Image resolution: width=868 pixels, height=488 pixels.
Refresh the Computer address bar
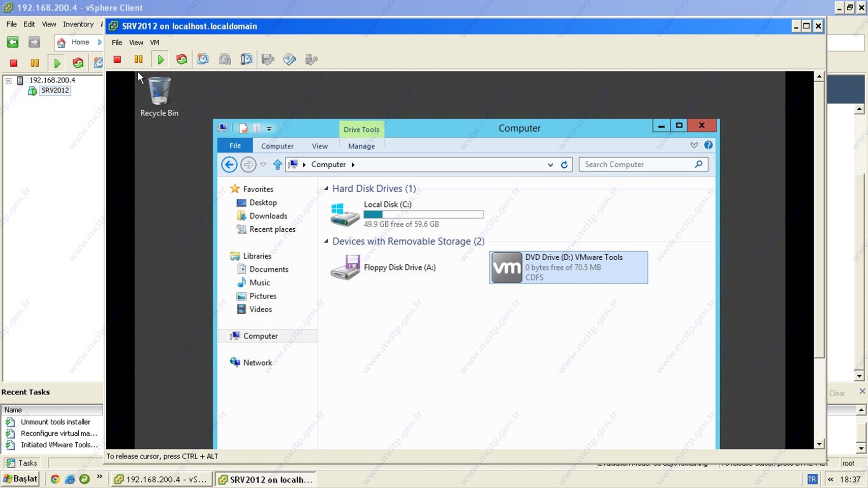564,165
